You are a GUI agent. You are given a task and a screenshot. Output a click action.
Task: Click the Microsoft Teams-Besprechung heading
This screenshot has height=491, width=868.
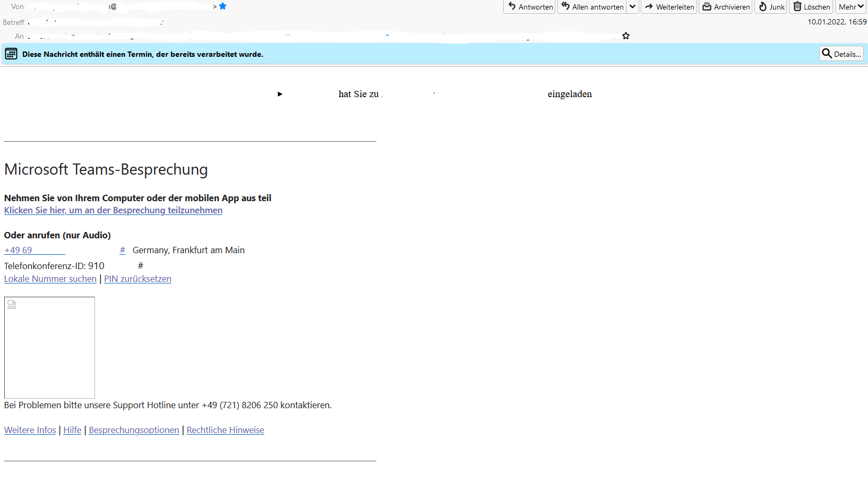(x=106, y=169)
